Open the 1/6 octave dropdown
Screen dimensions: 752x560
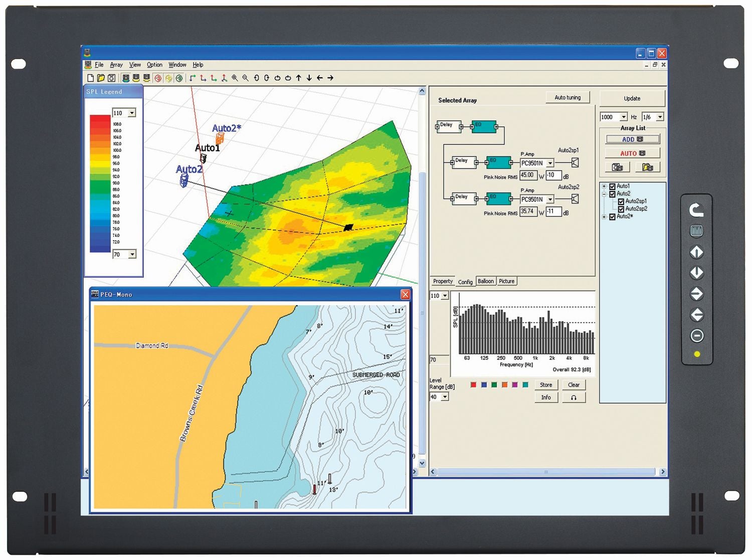[x=660, y=117]
